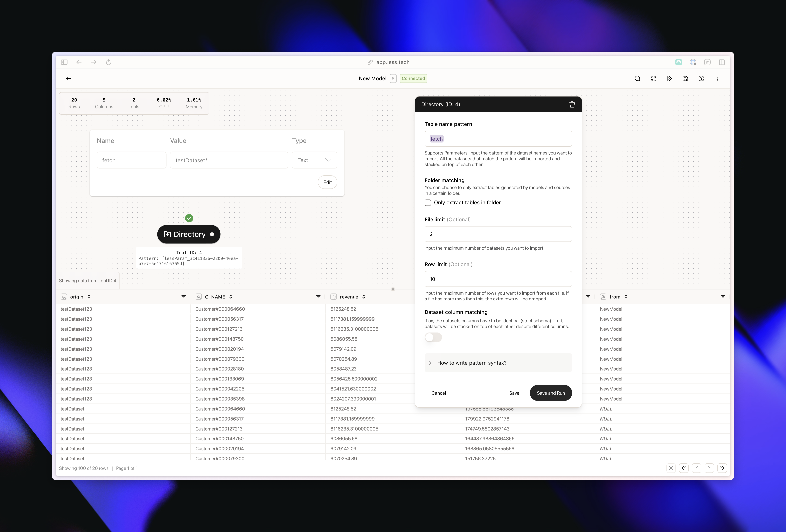Open the three-dot more options menu

pyautogui.click(x=717, y=78)
